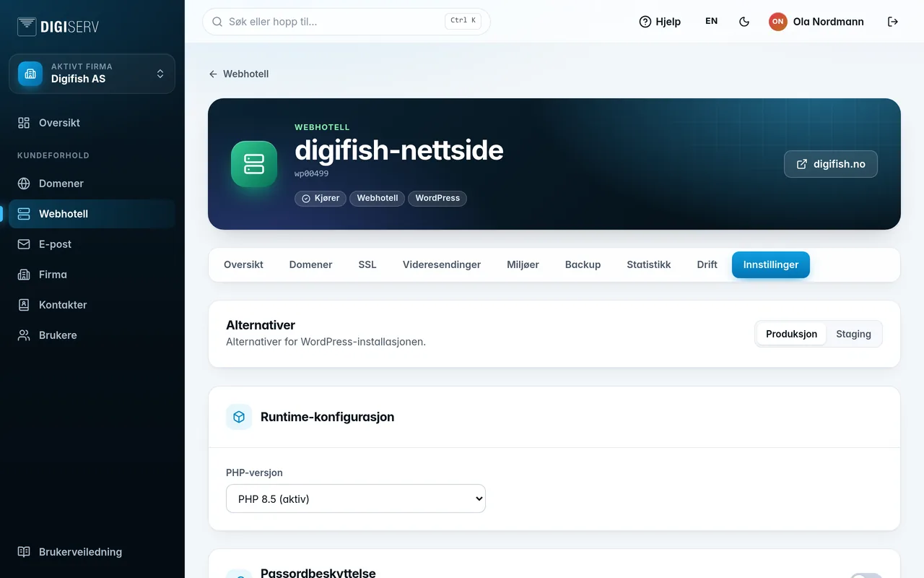This screenshot has height=578, width=924.
Task: Toggle dark mode with moon icon
Action: click(744, 22)
